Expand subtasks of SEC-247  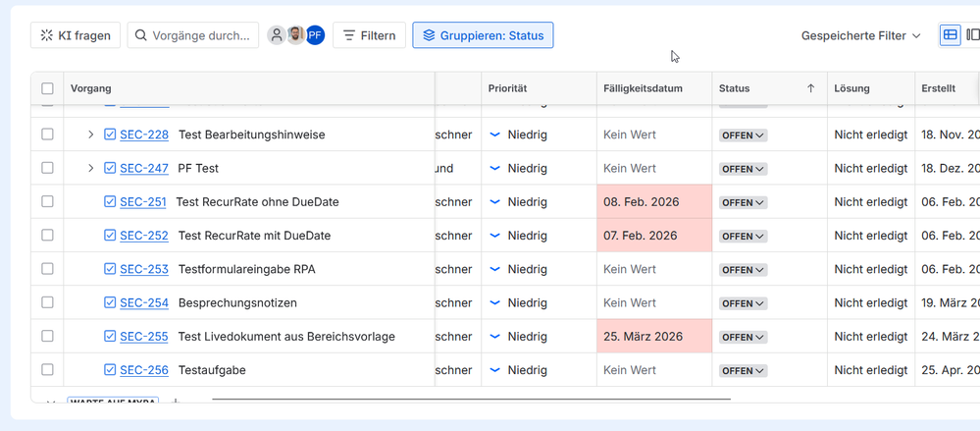click(x=90, y=168)
